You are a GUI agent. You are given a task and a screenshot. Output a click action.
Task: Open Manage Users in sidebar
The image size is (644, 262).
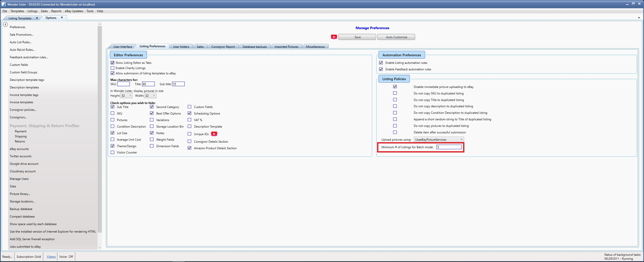click(x=19, y=179)
